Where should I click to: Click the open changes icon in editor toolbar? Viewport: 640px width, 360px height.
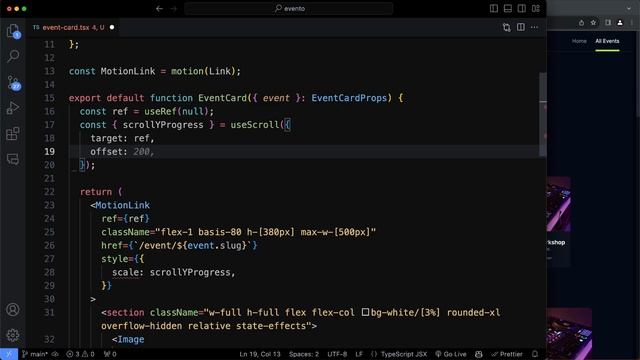pos(507,27)
